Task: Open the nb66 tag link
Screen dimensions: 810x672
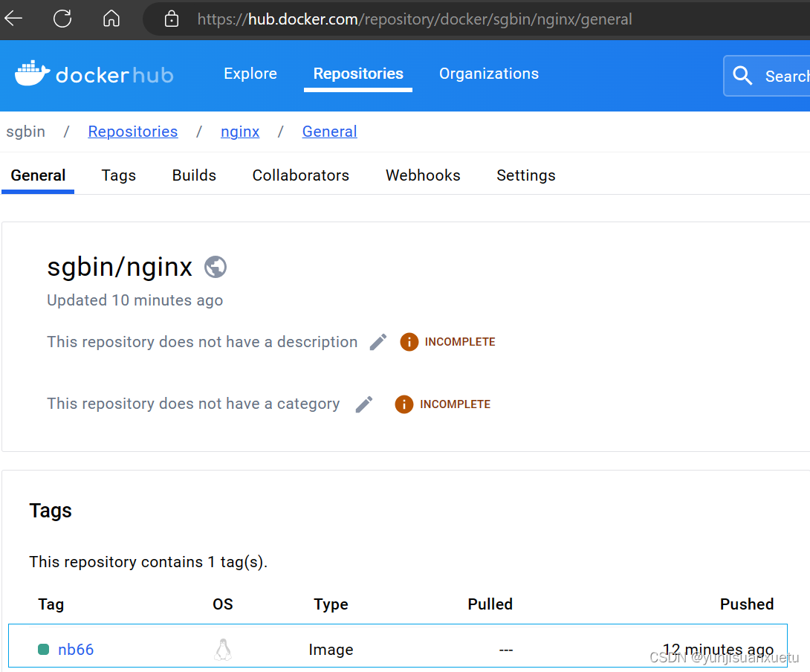Action: click(75, 649)
